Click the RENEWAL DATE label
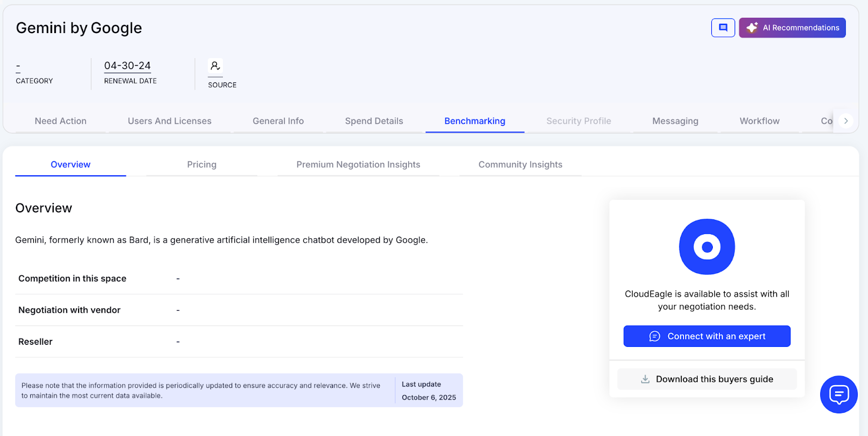The height and width of the screenshot is (436, 868). (x=130, y=81)
